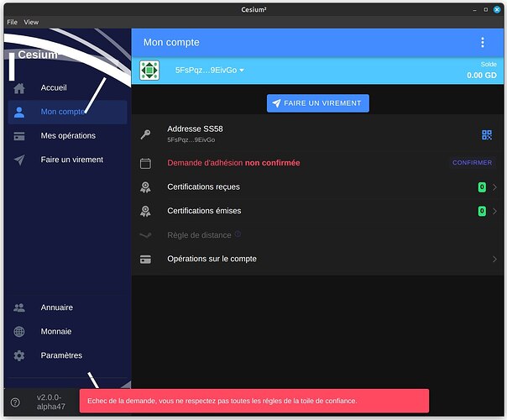The image size is (507, 420).
Task: Click the CONFIRMER membership button
Action: coord(472,162)
